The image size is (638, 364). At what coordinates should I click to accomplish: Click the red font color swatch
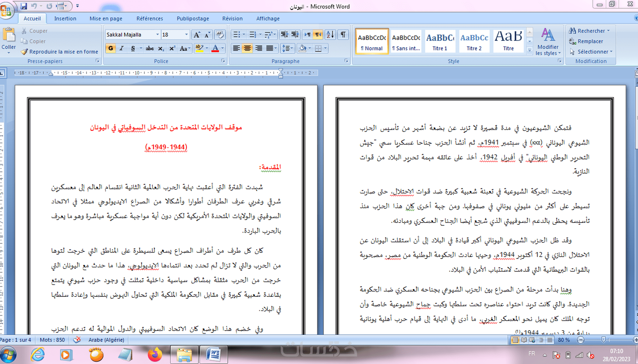tap(215, 48)
